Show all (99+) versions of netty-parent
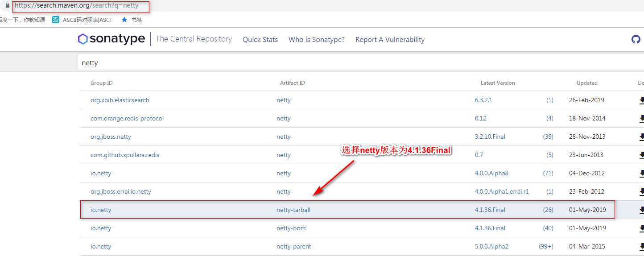Screen dimensions: 644x261 (x=546, y=246)
